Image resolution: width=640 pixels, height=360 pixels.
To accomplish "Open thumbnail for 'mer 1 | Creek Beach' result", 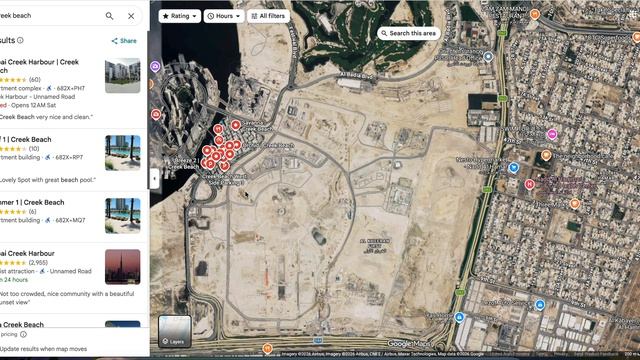I will coord(122,216).
